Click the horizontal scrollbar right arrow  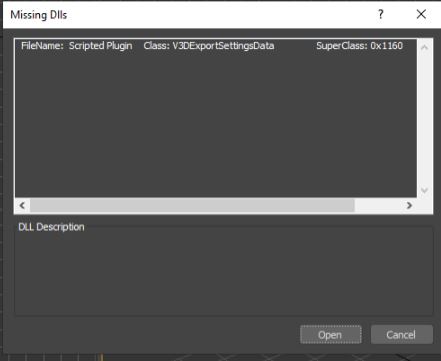(x=409, y=205)
